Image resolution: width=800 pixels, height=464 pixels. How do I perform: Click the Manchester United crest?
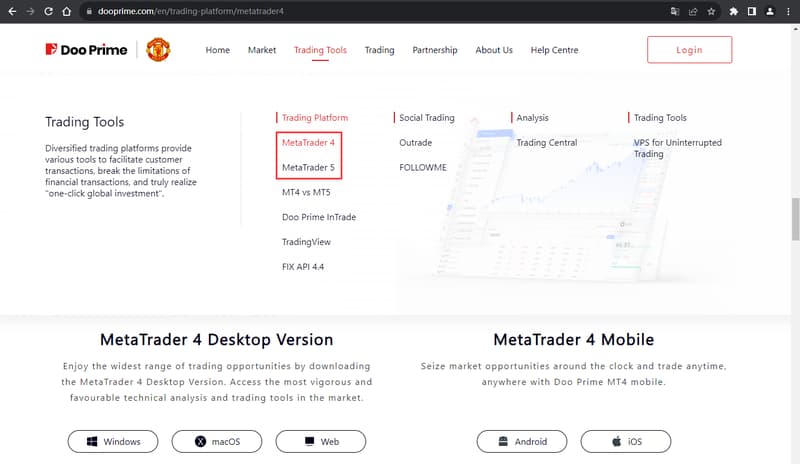pyautogui.click(x=158, y=50)
